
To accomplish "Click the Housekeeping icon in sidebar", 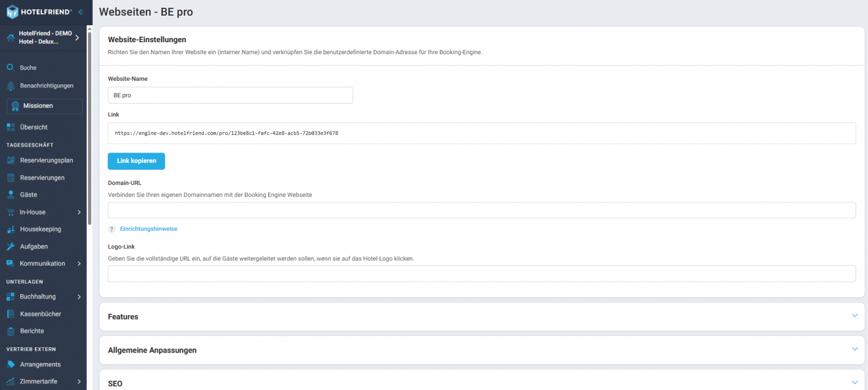I will [10, 229].
